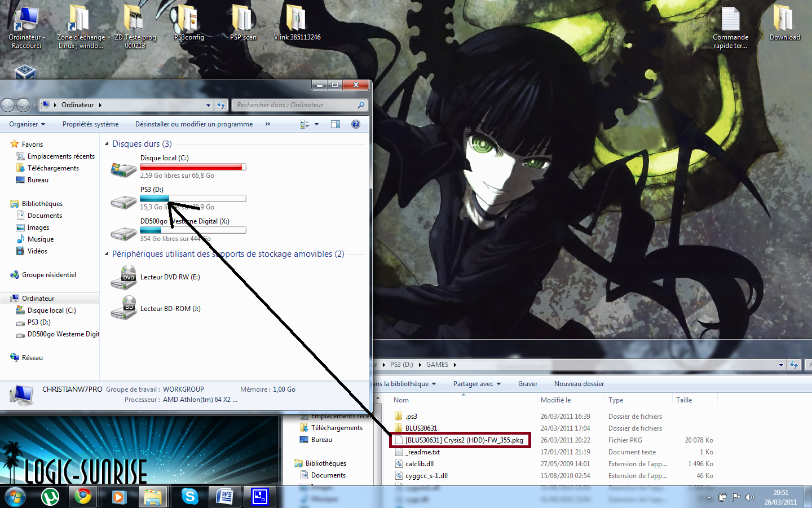Sort by the Modifié le column header
This screenshot has width=812, height=508.
click(x=571, y=400)
